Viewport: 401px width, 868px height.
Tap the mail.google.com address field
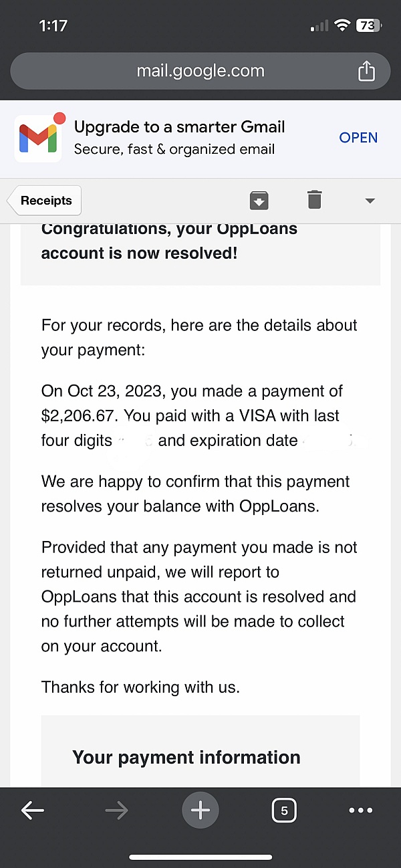coord(200,71)
